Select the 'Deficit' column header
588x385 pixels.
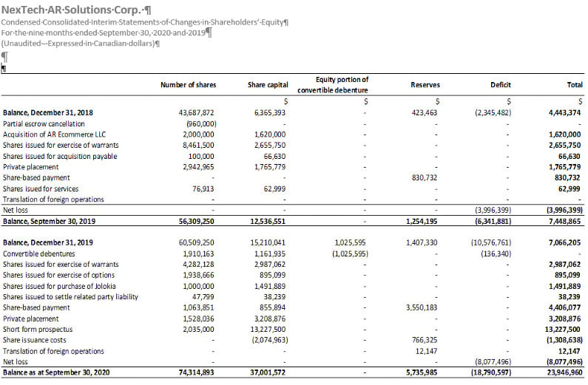point(501,85)
